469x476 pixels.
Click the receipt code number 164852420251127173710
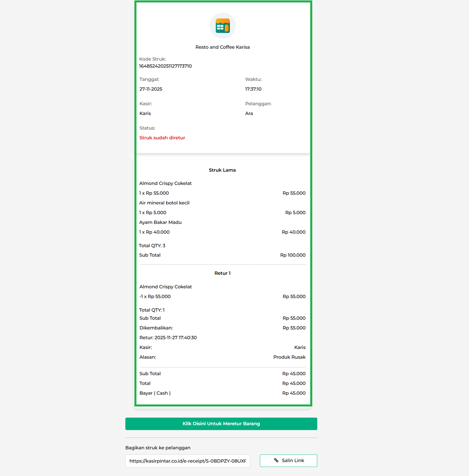(x=165, y=66)
